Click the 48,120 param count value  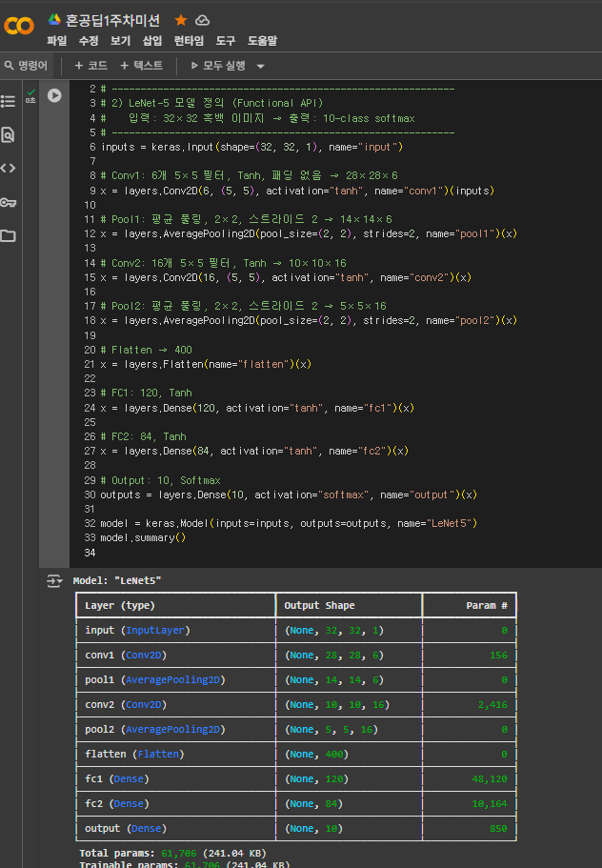tap(490, 778)
